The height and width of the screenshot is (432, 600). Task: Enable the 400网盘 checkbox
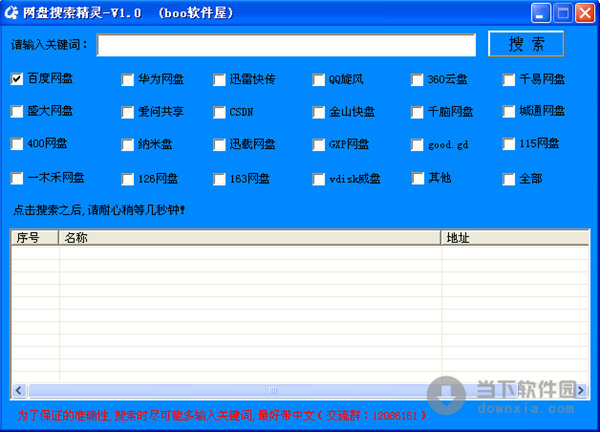coord(17,144)
